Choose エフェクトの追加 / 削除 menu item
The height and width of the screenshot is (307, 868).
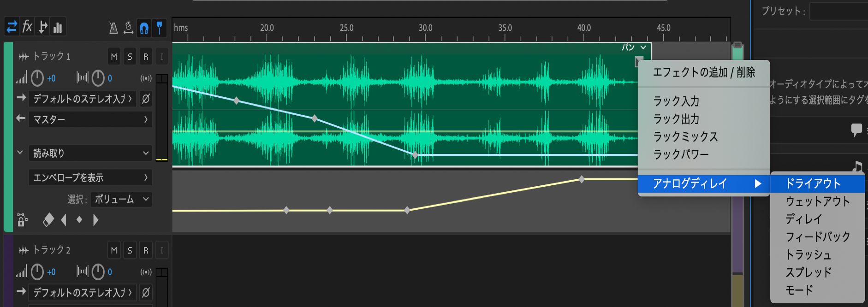[704, 72]
